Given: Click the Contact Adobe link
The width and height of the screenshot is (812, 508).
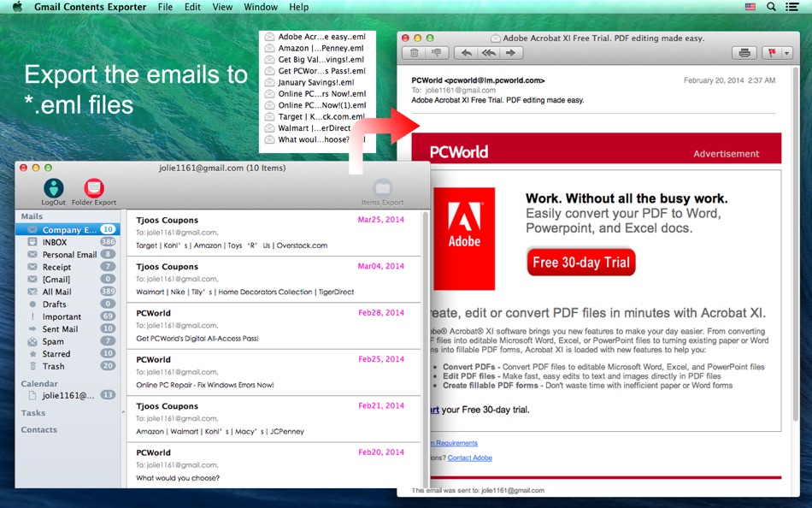Looking at the screenshot, I should 470,458.
